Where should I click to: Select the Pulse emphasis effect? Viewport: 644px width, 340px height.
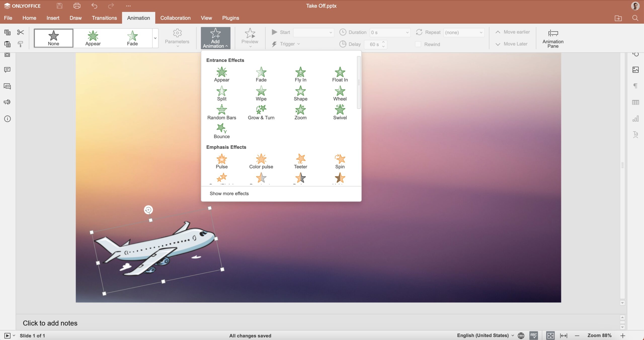point(222,161)
